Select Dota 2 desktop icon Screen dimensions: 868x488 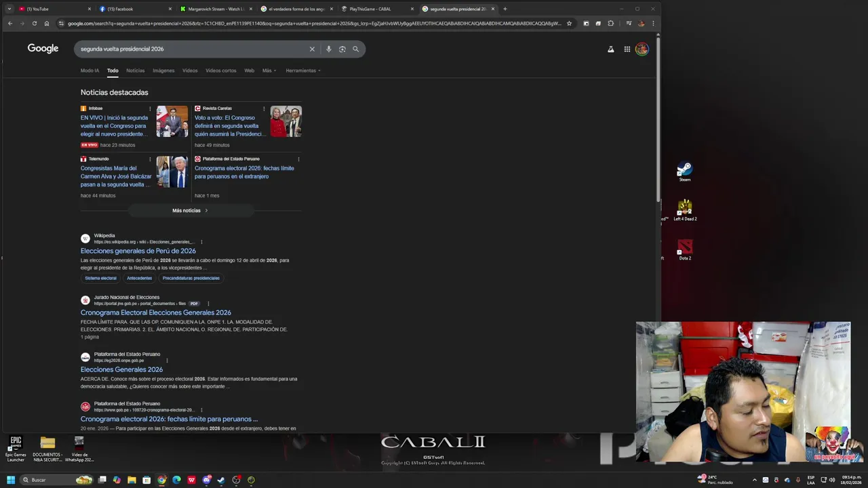point(685,249)
